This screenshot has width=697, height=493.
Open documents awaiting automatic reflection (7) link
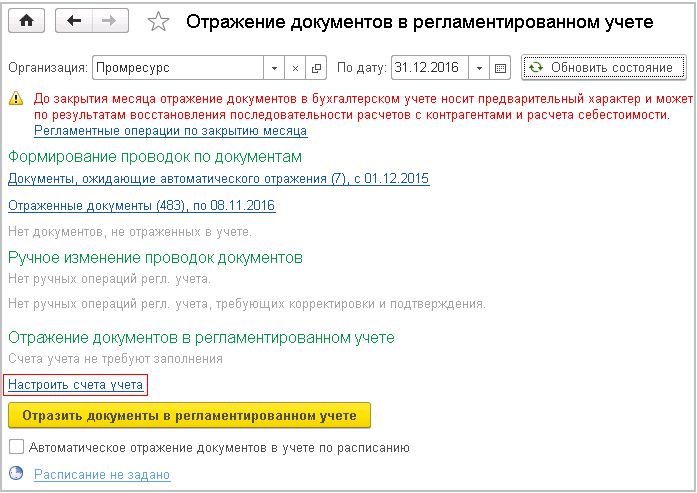click(219, 179)
